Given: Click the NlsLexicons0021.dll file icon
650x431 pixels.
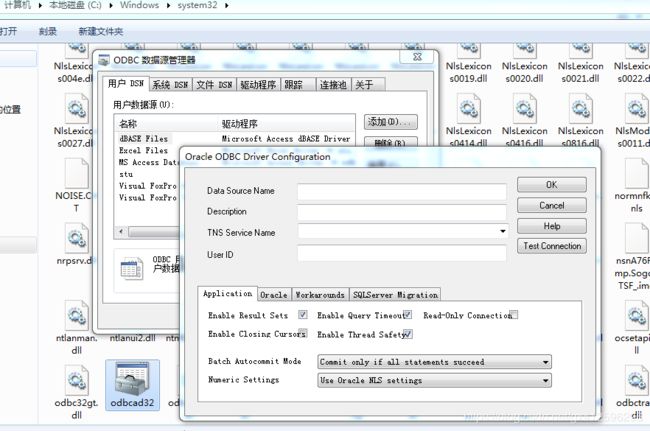Looking at the screenshot, I should pyautogui.click(x=581, y=50).
